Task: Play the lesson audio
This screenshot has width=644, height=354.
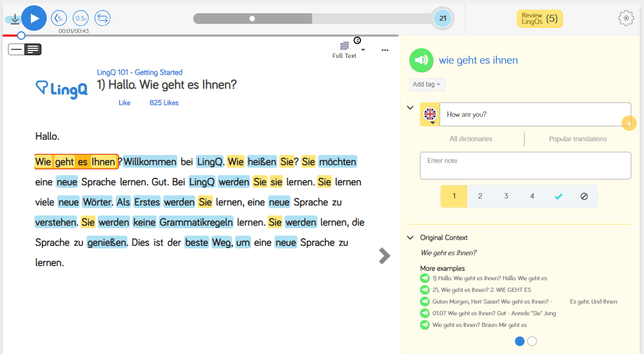Action: click(34, 18)
